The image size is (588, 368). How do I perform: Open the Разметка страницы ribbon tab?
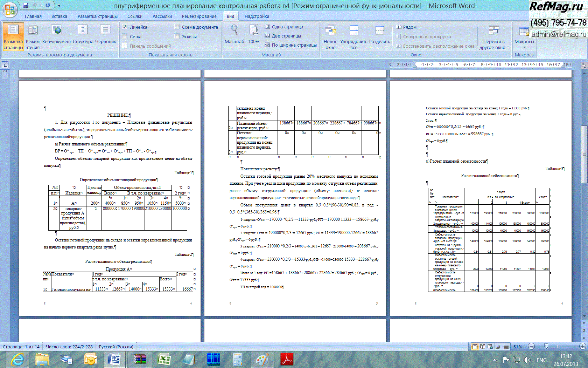point(97,16)
